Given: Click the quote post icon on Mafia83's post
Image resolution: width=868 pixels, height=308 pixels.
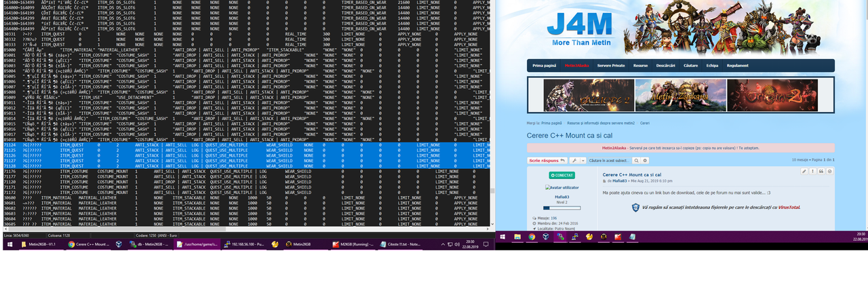Looking at the screenshot, I should (x=821, y=171).
